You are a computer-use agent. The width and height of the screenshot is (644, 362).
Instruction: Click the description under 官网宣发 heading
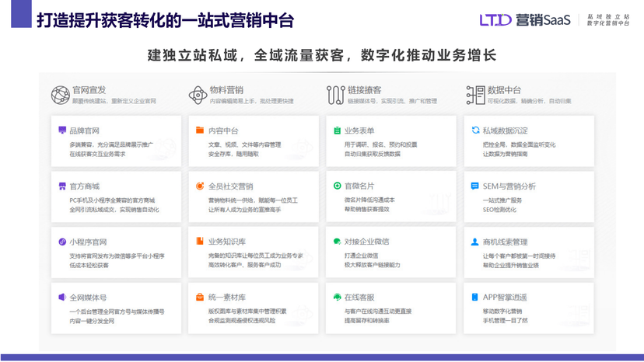click(x=114, y=101)
